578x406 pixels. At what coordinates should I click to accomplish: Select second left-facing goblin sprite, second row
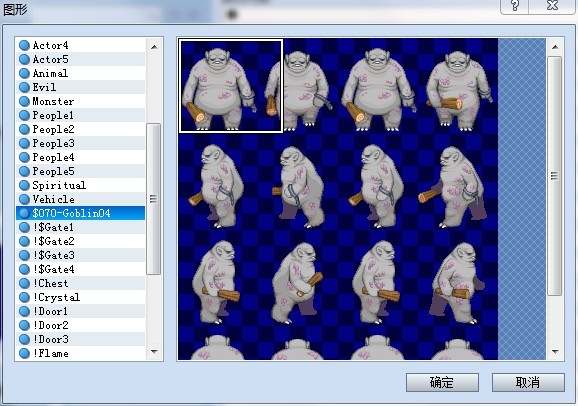[299, 187]
